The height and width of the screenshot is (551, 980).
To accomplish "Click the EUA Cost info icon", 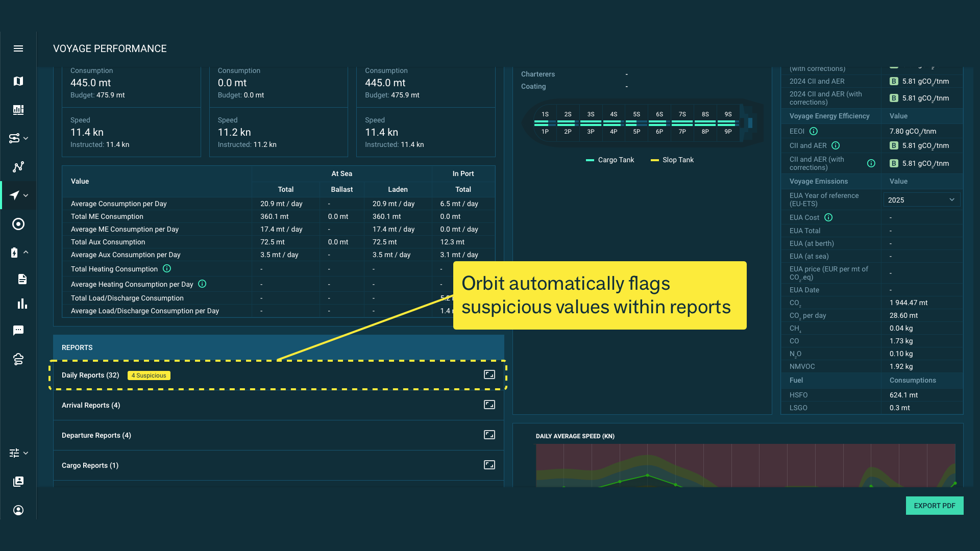I will click(828, 217).
